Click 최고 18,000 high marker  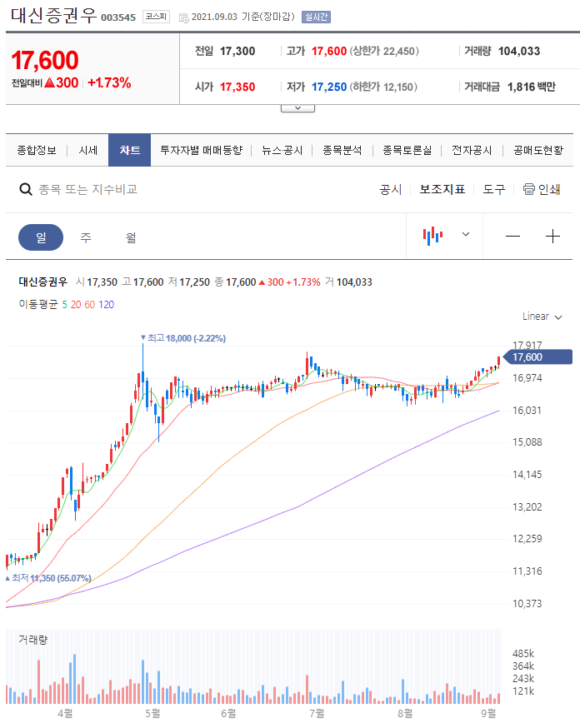coord(183,338)
